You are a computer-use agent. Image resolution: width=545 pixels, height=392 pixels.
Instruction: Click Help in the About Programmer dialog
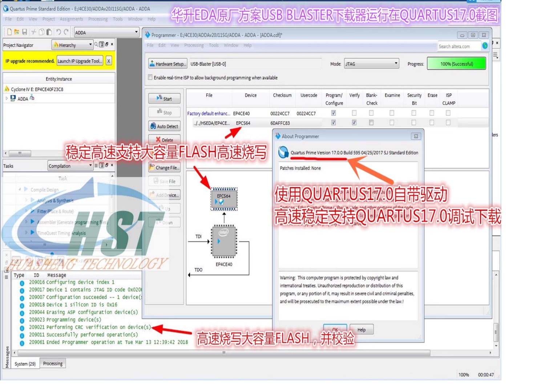362,330
